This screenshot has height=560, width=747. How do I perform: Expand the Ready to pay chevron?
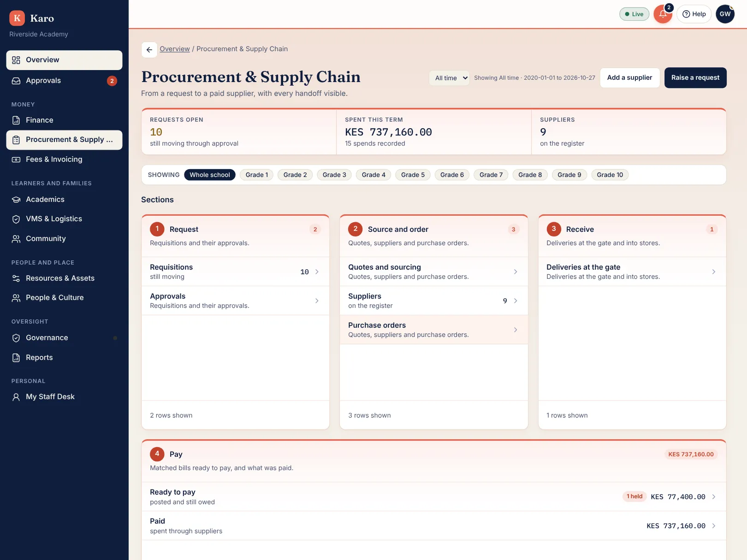[714, 497]
